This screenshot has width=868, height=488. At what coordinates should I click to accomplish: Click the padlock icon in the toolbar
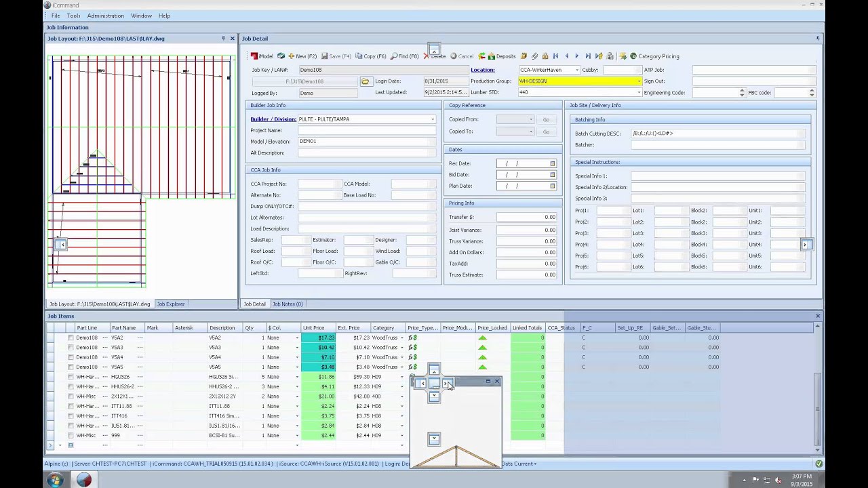545,56
